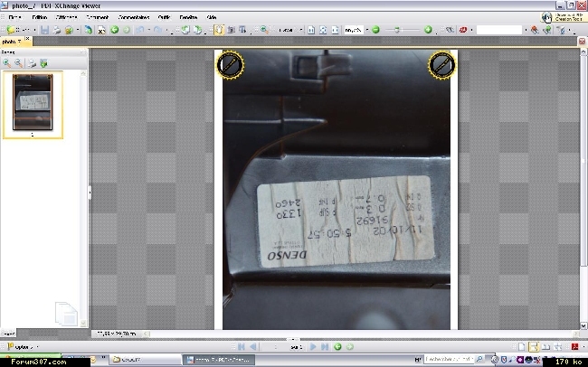
Task: Click the green Next View arrow
Action: click(x=127, y=30)
